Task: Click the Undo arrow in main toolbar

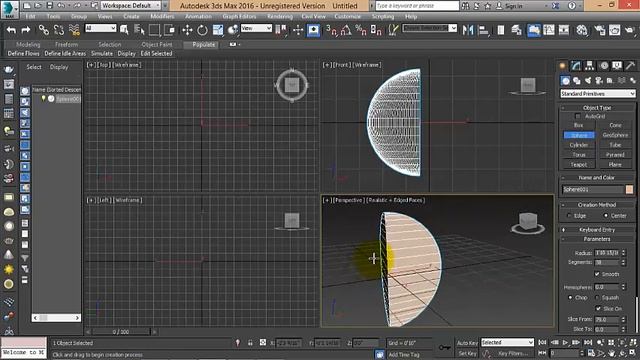Action: coord(11,30)
